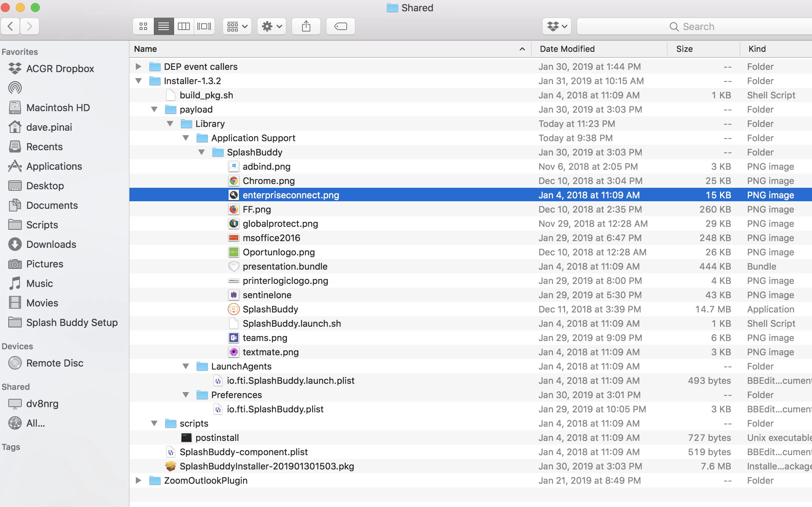Screen dimensions: 812x507
Task: Expand the DEP event callers folder
Action: [x=138, y=66]
